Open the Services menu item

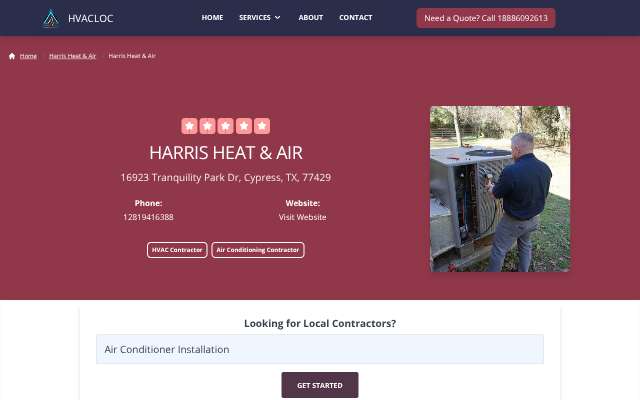point(255,18)
